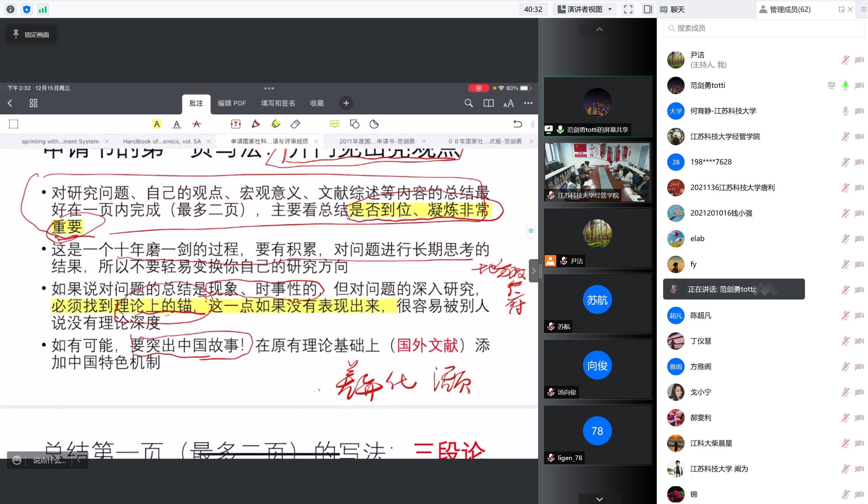
Task: Open the emoji reaction picker
Action: click(x=17, y=460)
